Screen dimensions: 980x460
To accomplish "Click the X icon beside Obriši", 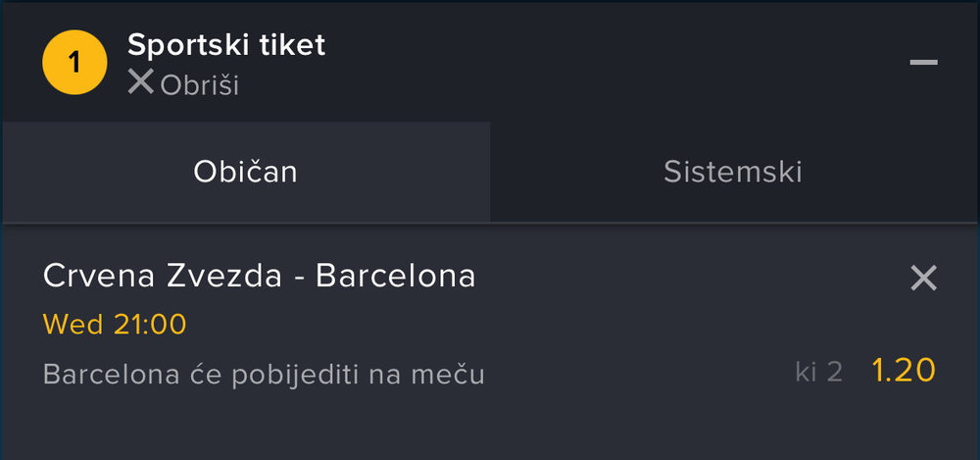I will [x=141, y=83].
